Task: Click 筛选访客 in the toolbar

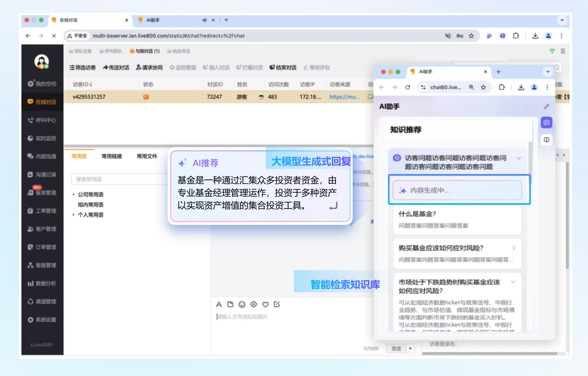Action: (x=83, y=68)
